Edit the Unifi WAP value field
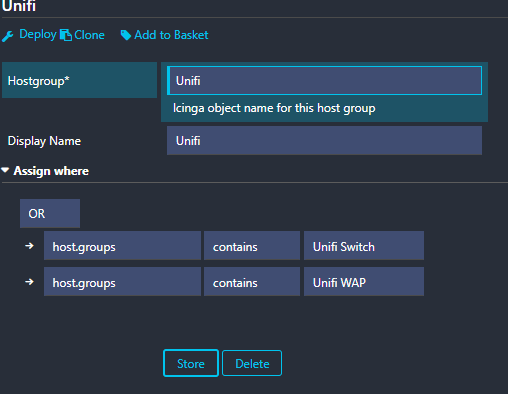The width and height of the screenshot is (508, 394). pos(364,281)
